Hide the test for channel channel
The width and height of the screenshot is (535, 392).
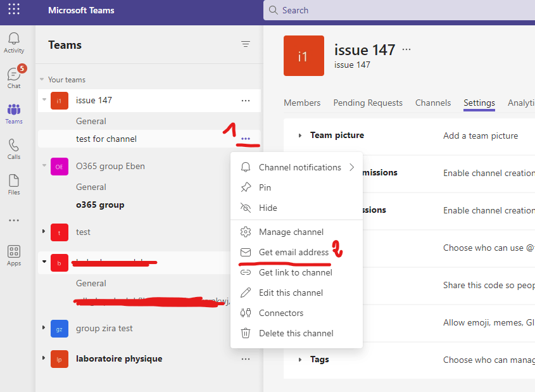coord(268,208)
